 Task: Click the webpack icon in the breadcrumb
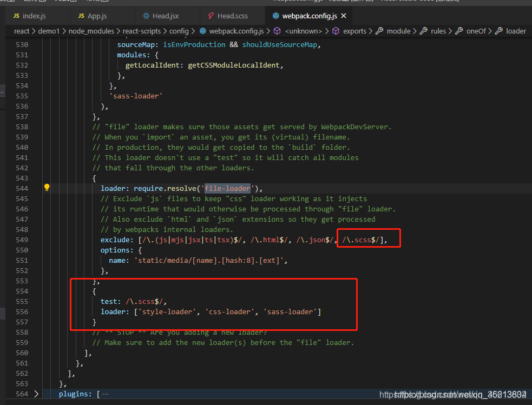pos(202,31)
